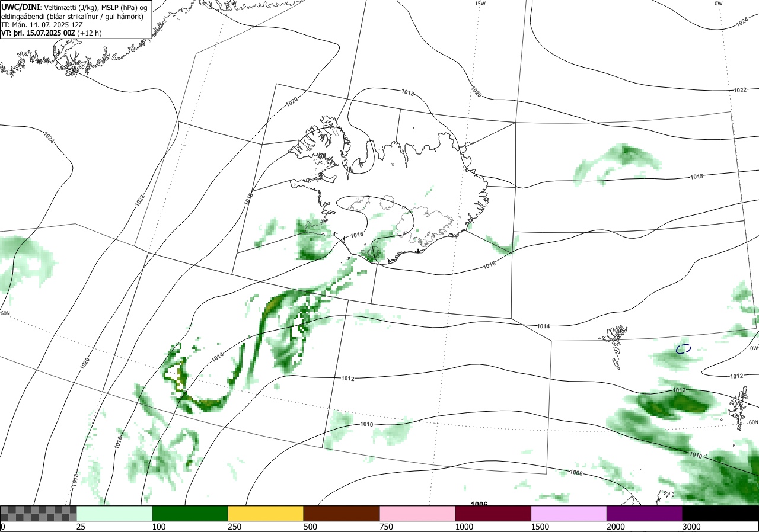Click the "eldingaábendi" legend description line
Screen dimensions: 759x532
pyautogui.click(x=72, y=17)
